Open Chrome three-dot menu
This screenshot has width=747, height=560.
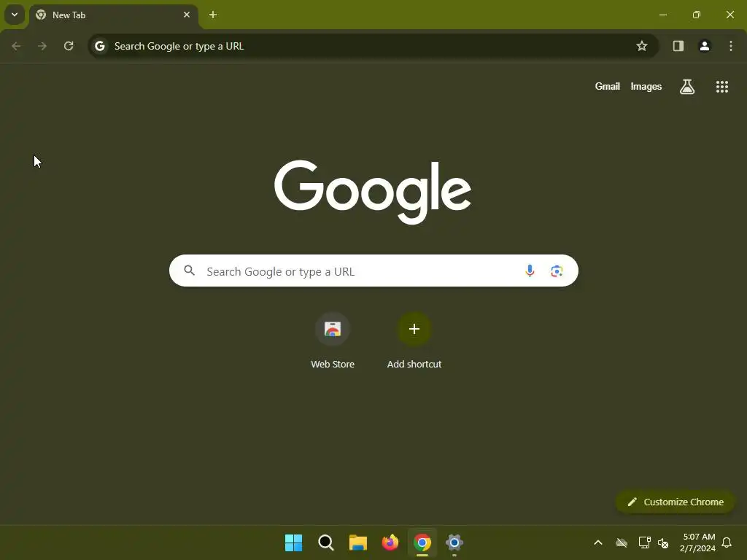(731, 46)
